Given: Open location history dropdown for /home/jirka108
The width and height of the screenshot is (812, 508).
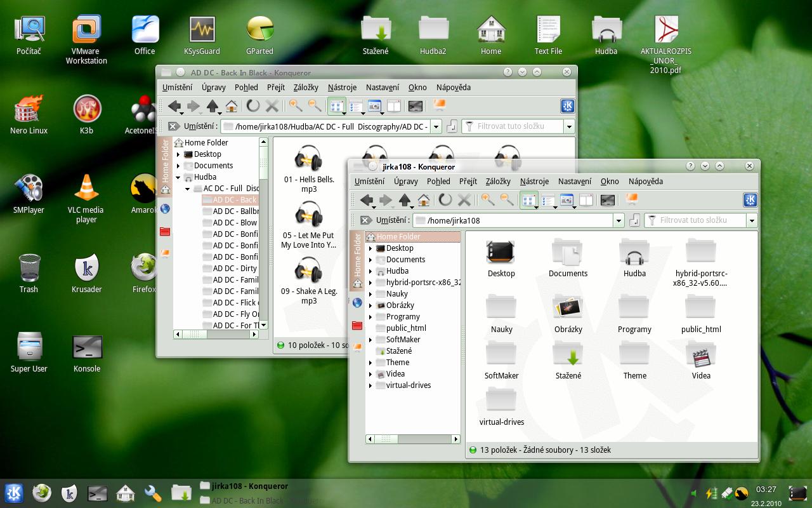Looking at the screenshot, I should [x=619, y=220].
